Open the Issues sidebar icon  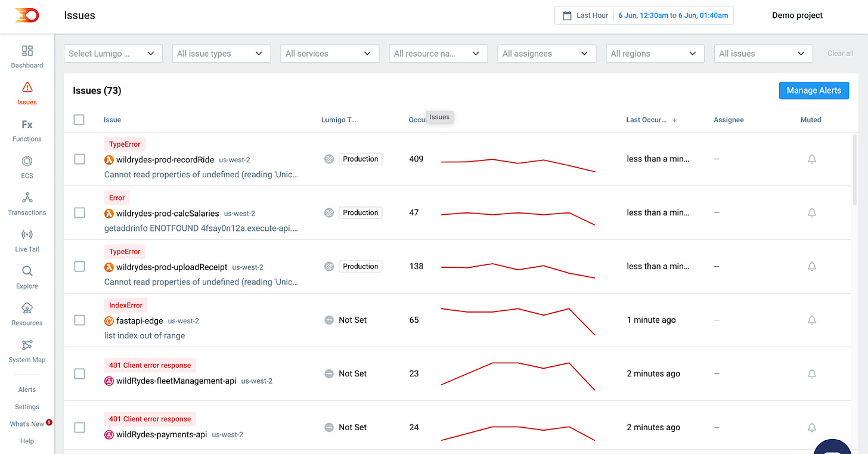[27, 88]
